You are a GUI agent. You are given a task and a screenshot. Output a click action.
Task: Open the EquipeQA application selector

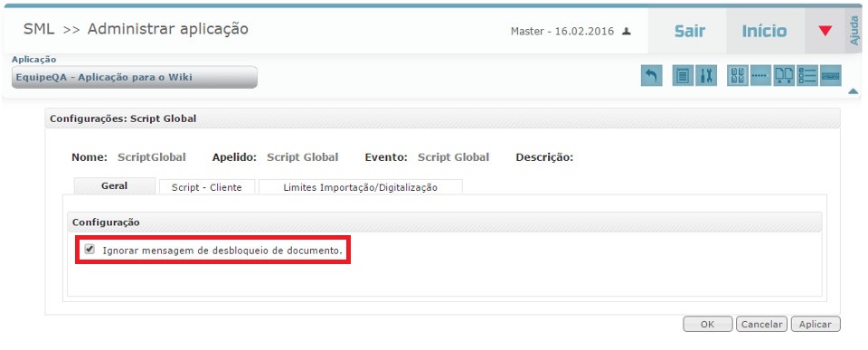coord(135,78)
